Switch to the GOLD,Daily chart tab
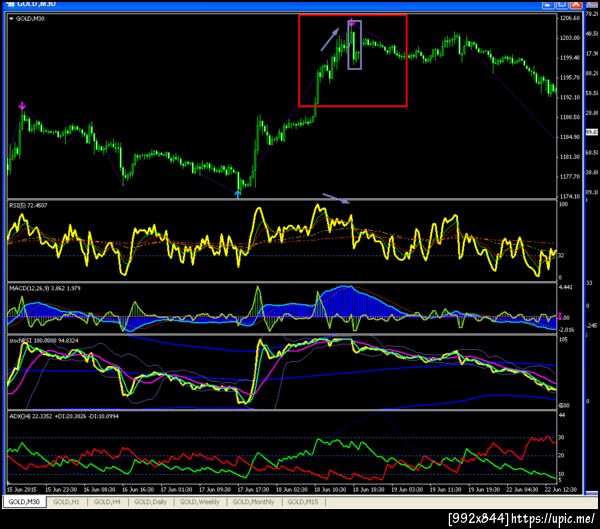 [x=150, y=502]
